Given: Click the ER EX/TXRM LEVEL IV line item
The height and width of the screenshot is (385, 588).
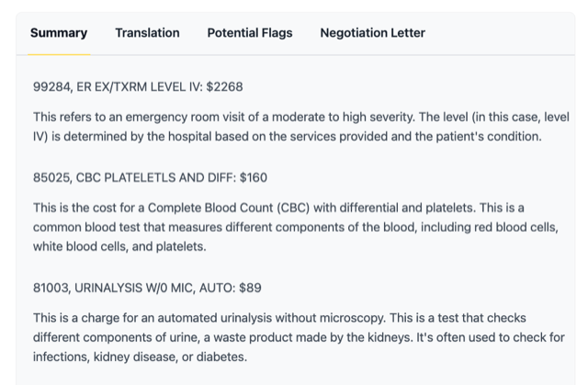Looking at the screenshot, I should click(x=138, y=87).
